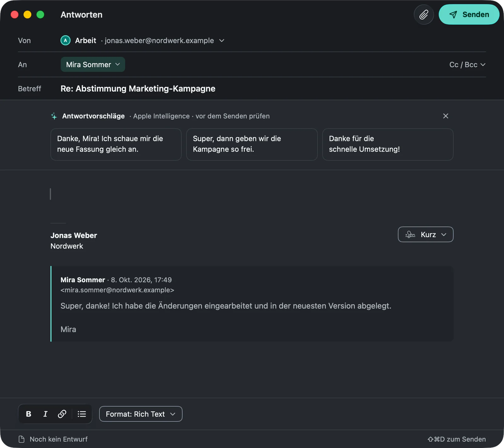The height and width of the screenshot is (448, 504).
Task: Click the subject field Re: Abstimmung Marketing-Kampagne
Action: (x=138, y=89)
